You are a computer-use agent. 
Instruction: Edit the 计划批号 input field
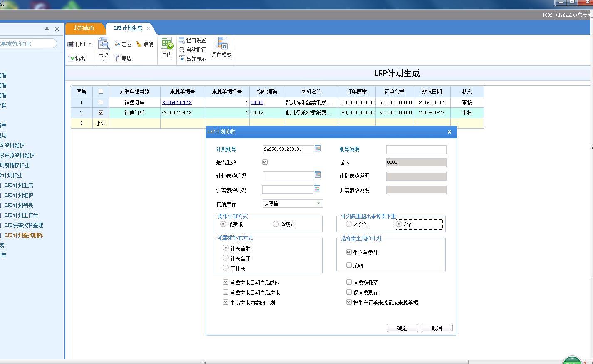[288, 149]
